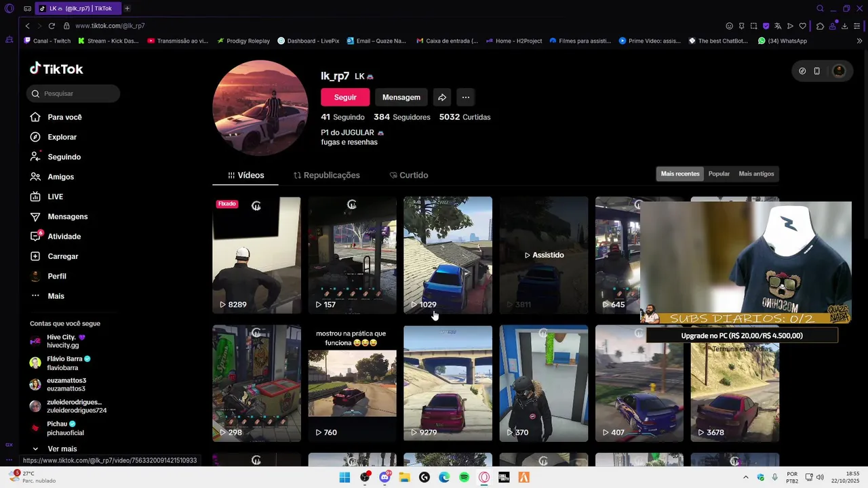The width and height of the screenshot is (868, 488).
Task: Open browser downloads icon
Action: [844, 26]
